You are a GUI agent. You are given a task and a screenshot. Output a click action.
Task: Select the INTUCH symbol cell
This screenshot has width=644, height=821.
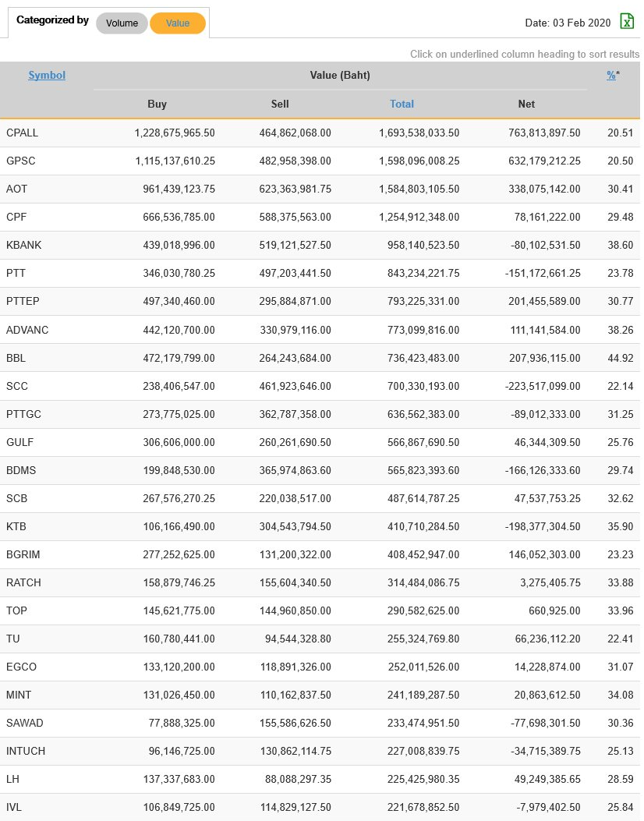(26, 751)
